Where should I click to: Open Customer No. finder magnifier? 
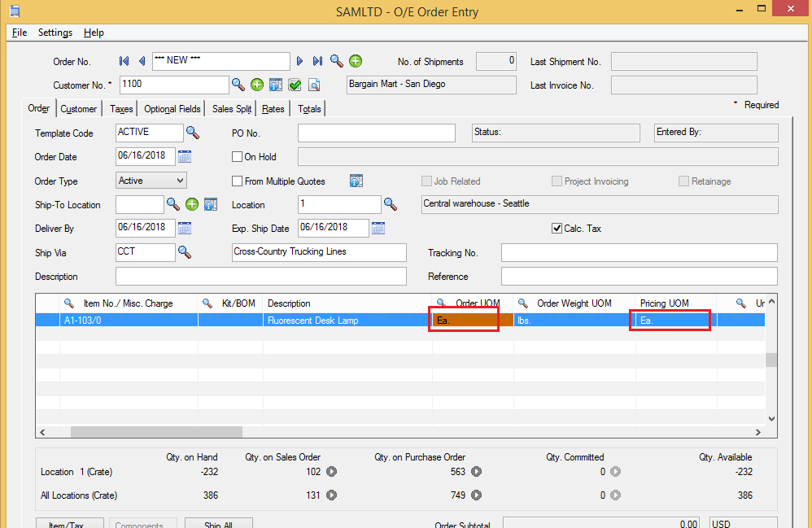(x=238, y=85)
